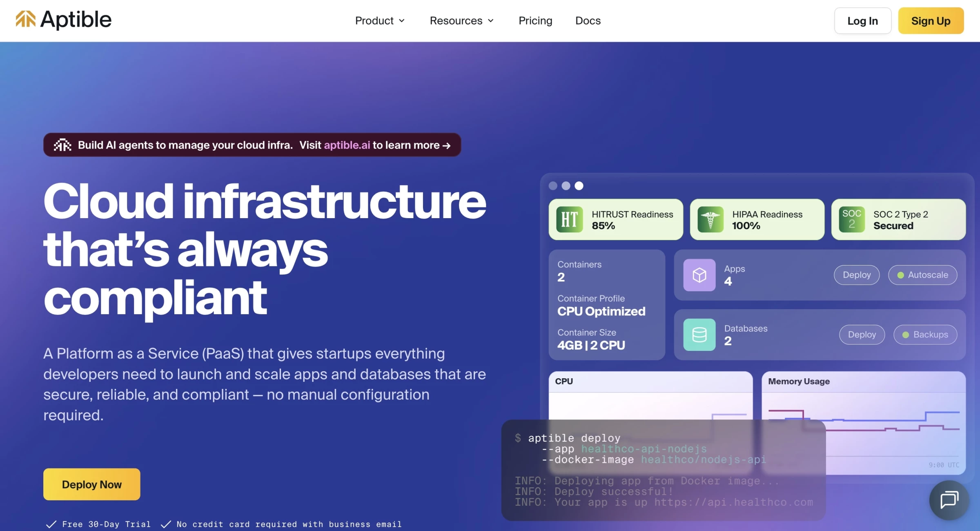Open the HITRUST Readiness 85% card
The image size is (980, 531).
(616, 219)
